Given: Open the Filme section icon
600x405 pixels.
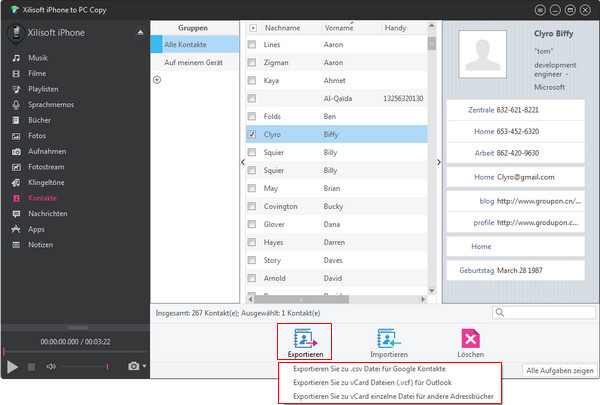Looking at the screenshot, I should [16, 73].
